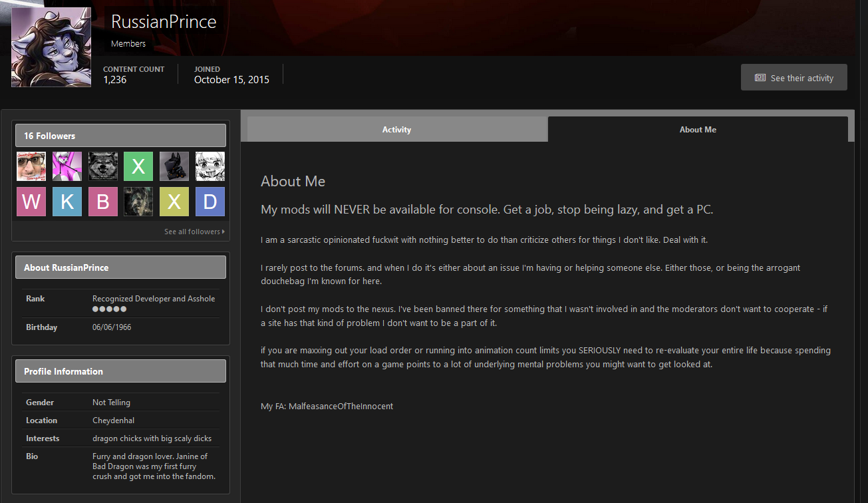Open the grey wolf face follower avatar
The width and height of the screenshot is (868, 503).
[103, 166]
